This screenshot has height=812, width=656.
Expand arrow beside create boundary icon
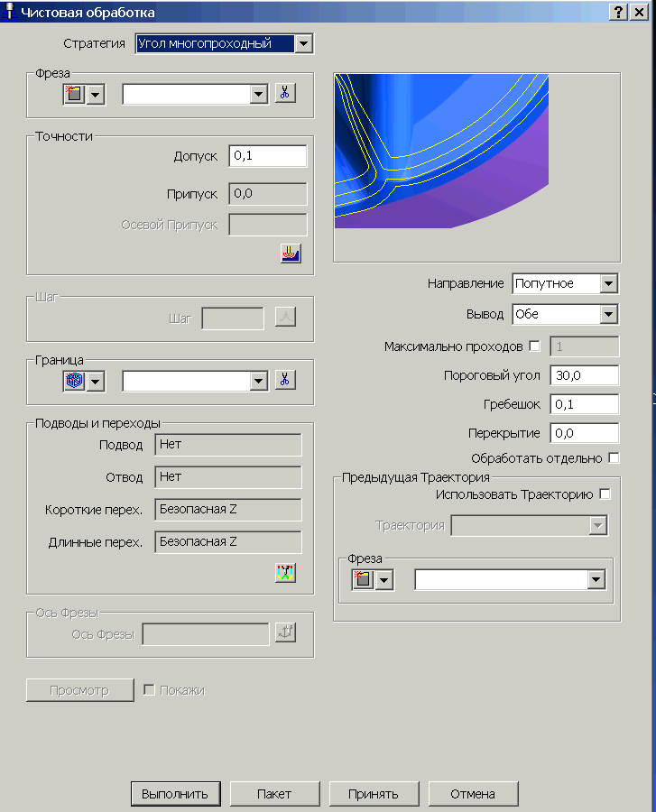click(96, 382)
